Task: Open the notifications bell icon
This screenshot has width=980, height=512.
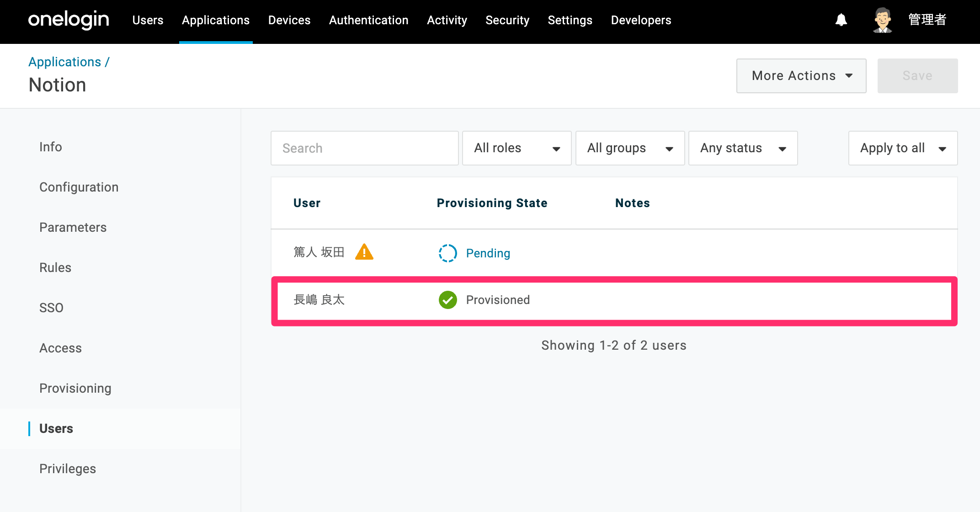Action: pos(841,20)
